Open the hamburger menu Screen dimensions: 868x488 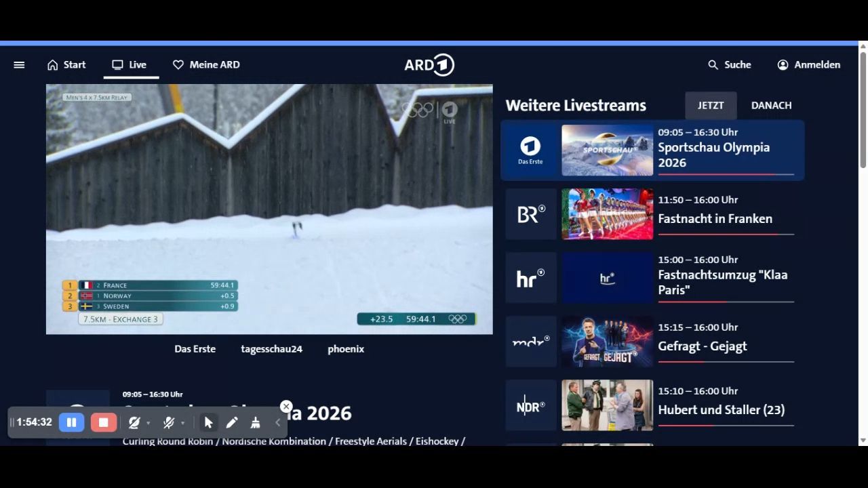pos(19,65)
